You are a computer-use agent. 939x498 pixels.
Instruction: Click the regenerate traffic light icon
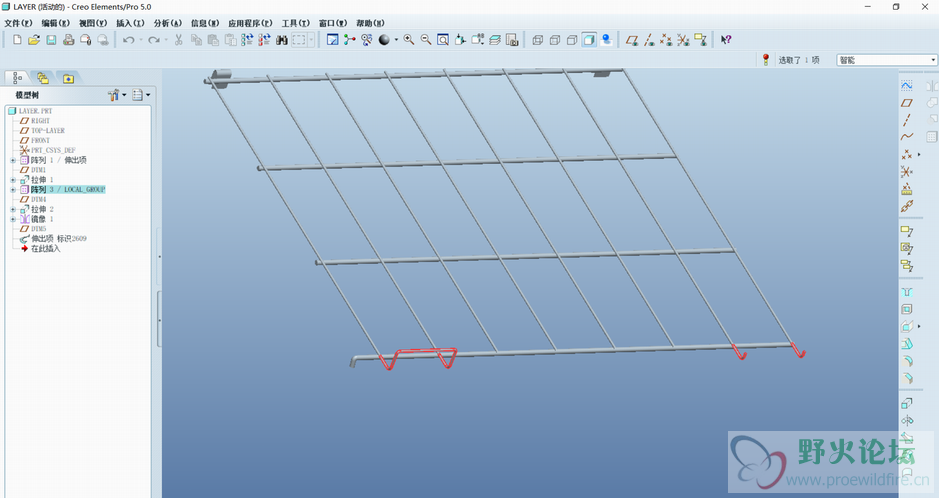coord(765,60)
